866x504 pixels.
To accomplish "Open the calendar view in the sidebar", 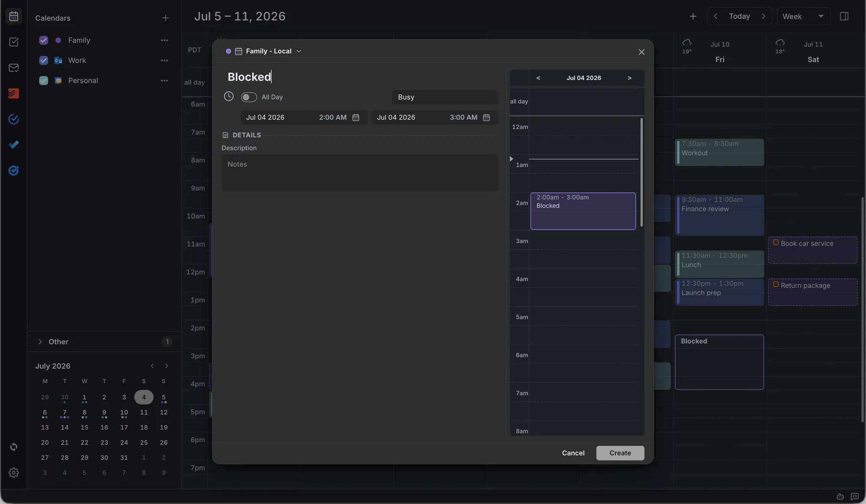I will click(14, 16).
